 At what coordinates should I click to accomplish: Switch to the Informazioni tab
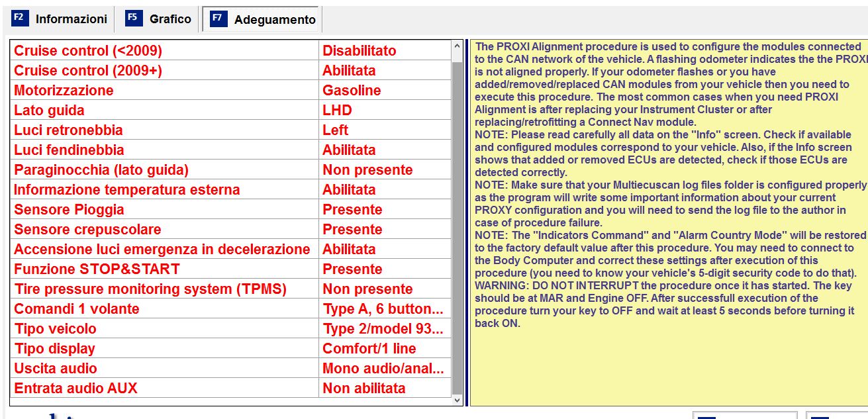coord(60,19)
